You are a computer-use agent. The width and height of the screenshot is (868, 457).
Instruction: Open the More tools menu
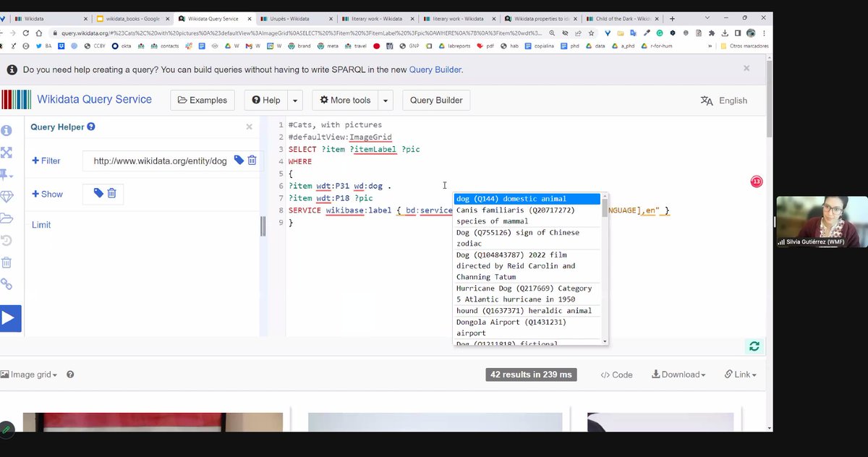345,101
